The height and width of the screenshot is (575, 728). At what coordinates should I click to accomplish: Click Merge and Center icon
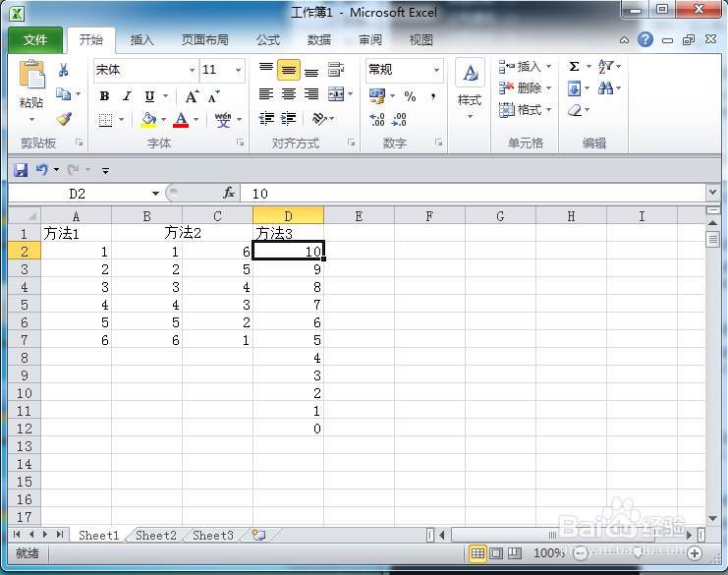(x=336, y=94)
